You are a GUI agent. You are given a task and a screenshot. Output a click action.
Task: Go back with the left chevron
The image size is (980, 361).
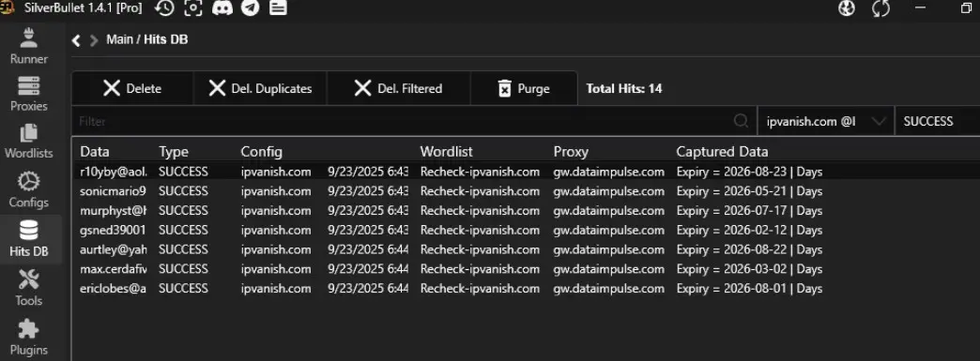76,40
